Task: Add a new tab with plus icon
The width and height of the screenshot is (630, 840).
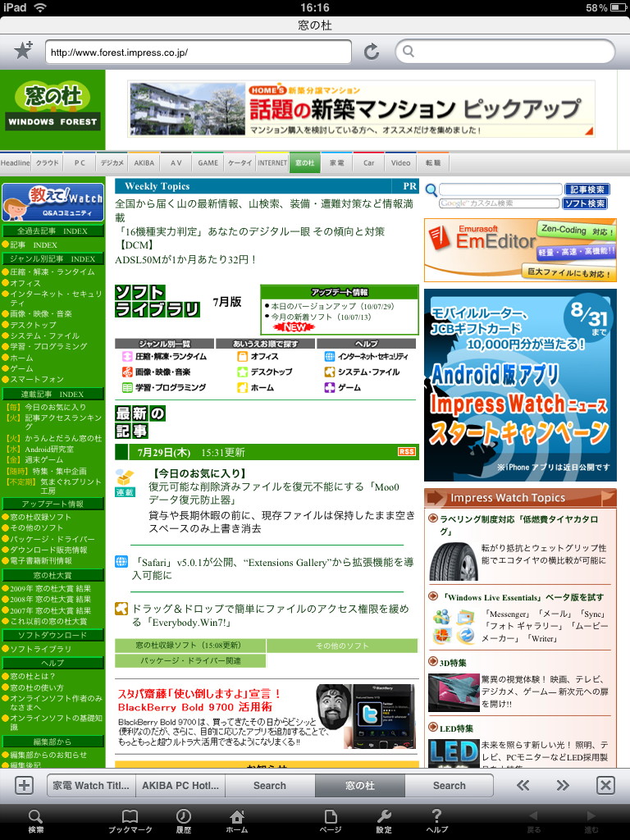Action: [x=24, y=785]
